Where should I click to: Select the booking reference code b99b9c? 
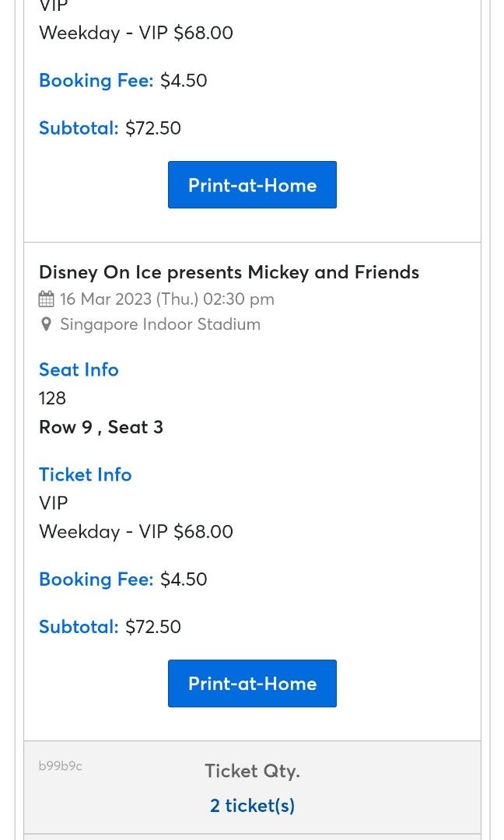pyautogui.click(x=60, y=765)
